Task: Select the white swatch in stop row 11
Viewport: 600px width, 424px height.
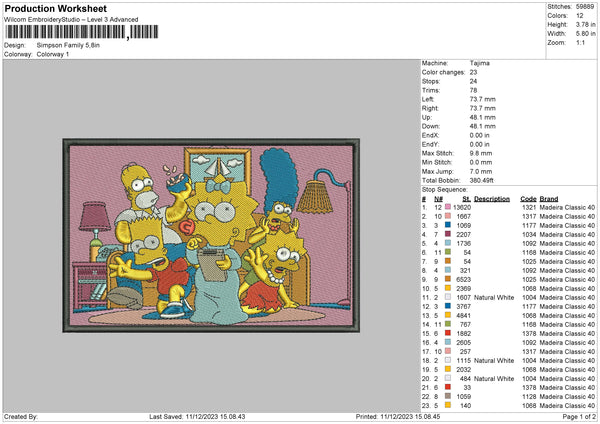Action: point(448,297)
